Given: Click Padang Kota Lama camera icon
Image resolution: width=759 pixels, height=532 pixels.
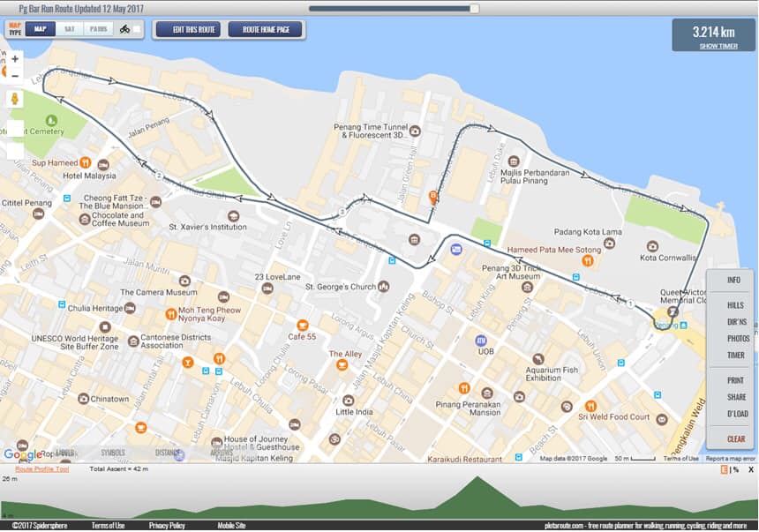Looking at the screenshot, I should pyautogui.click(x=610, y=243).
